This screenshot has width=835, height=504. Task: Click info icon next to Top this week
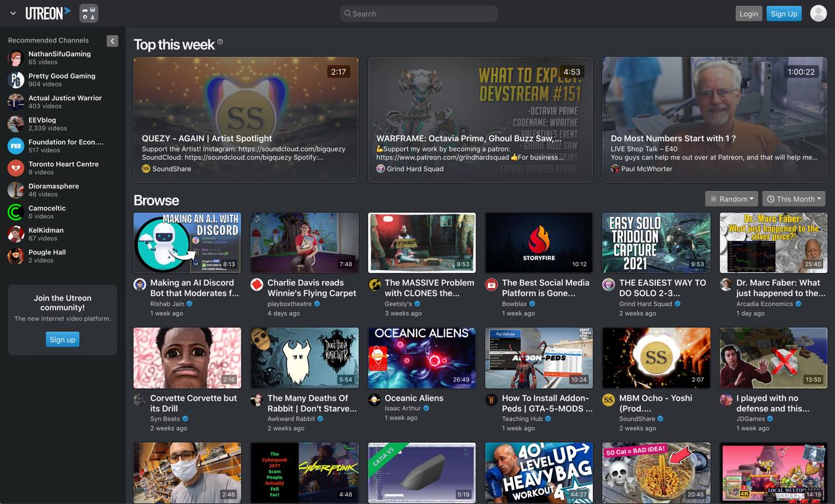[220, 42]
